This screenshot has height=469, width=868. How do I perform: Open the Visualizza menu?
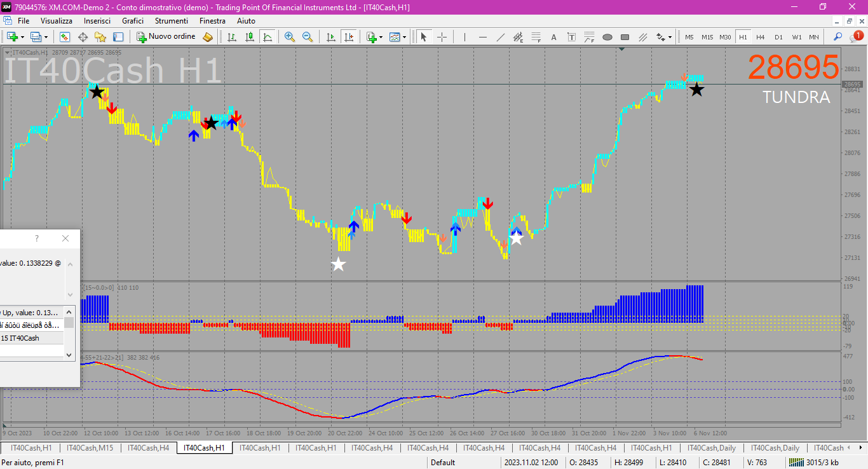click(x=57, y=21)
